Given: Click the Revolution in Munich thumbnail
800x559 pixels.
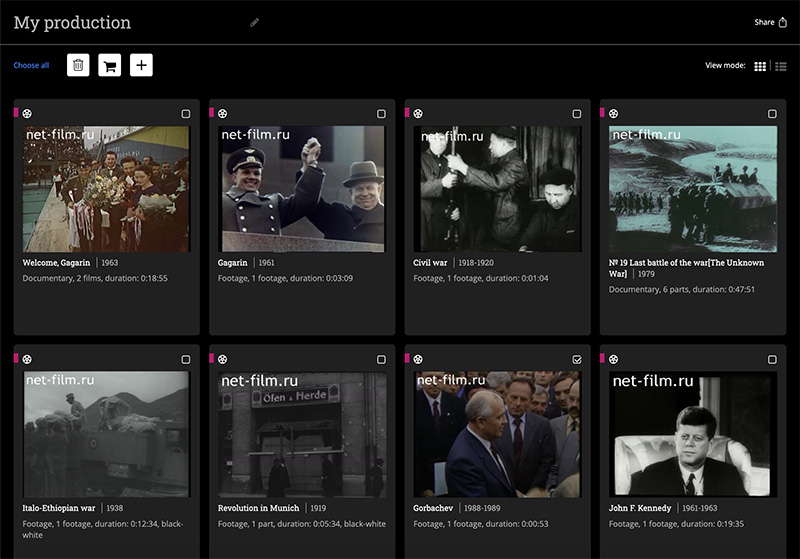Looking at the screenshot, I should click(x=302, y=434).
